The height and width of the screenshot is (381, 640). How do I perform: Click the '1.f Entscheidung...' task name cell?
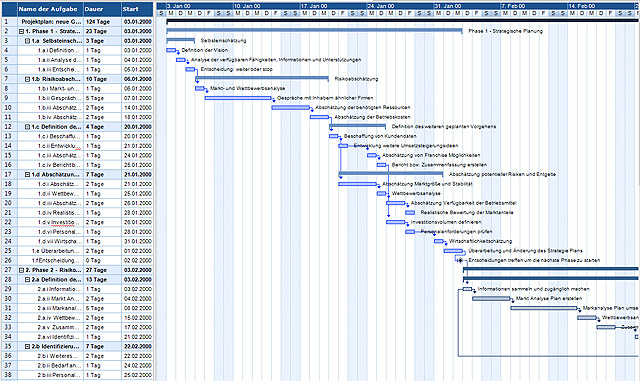point(50,261)
